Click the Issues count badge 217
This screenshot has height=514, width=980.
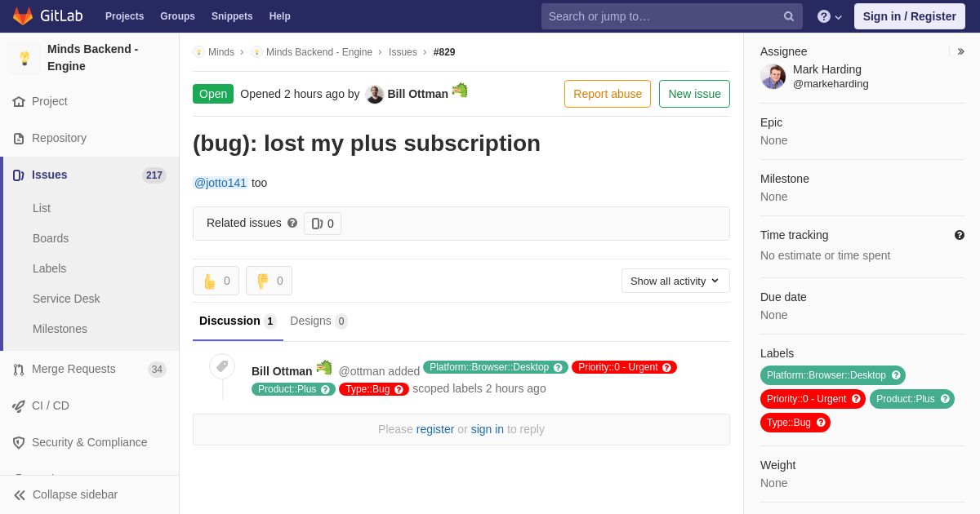[154, 175]
